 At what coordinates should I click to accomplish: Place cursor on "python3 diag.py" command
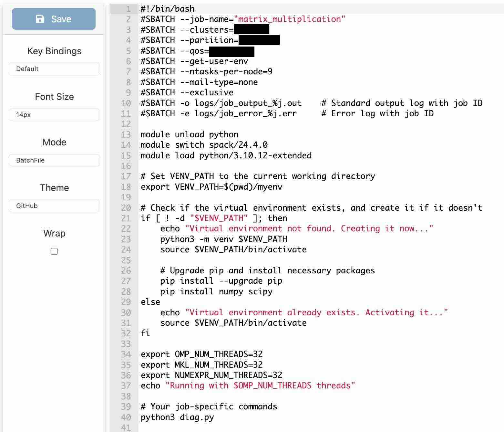(x=177, y=417)
